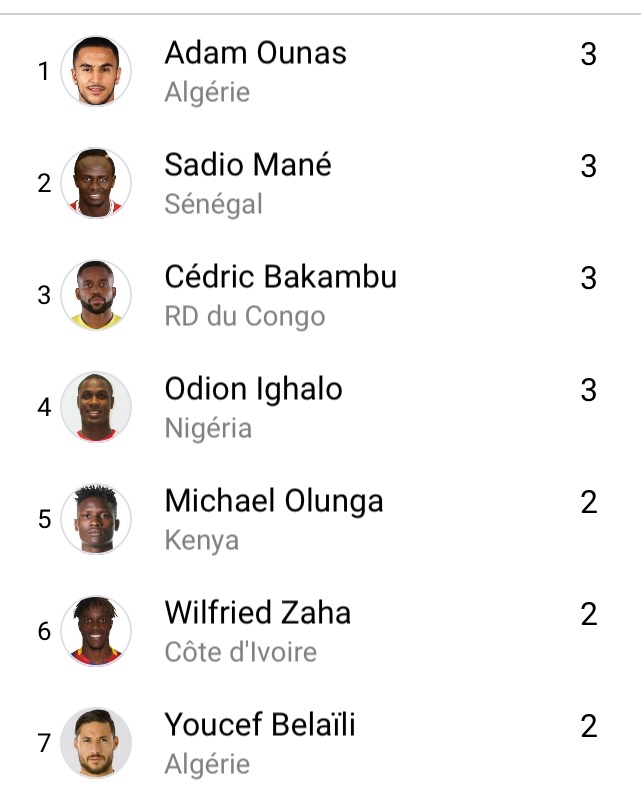Tap Sadio Mané's avatar picture
Screen dimensions: 641x807
96,183
